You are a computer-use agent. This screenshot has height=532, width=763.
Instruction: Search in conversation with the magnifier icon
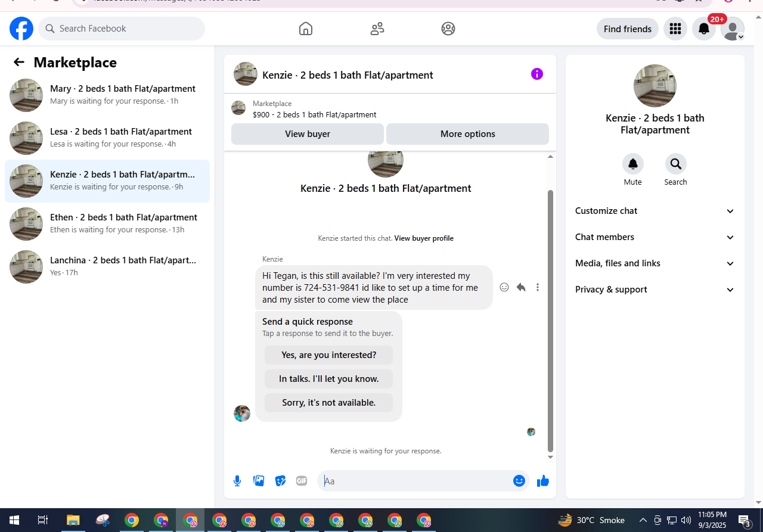coord(676,164)
